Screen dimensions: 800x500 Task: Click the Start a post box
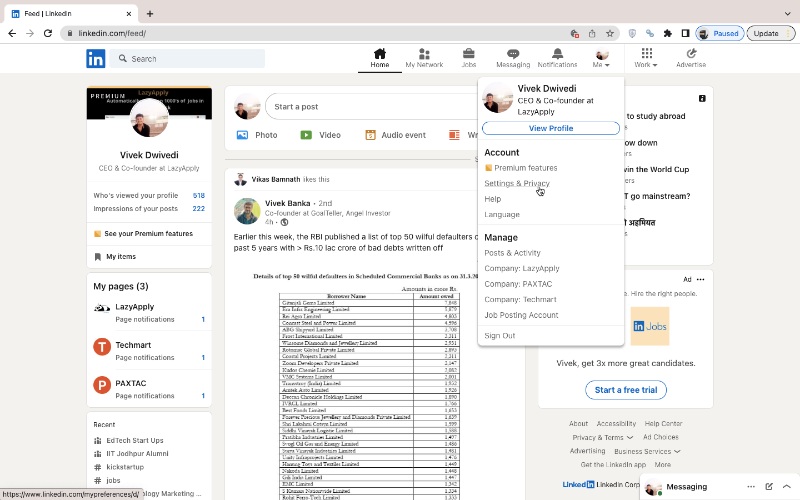[x=372, y=107]
